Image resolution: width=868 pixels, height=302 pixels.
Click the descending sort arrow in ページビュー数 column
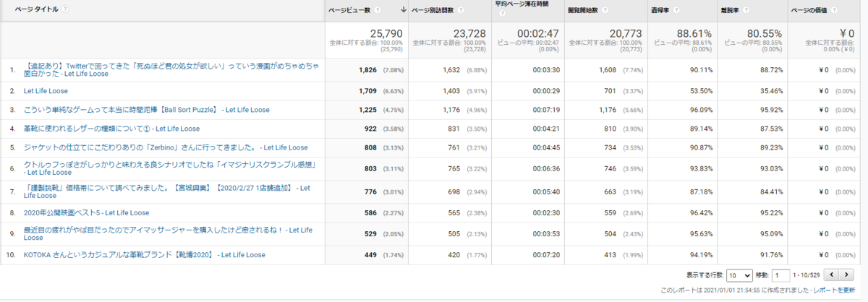tap(403, 10)
